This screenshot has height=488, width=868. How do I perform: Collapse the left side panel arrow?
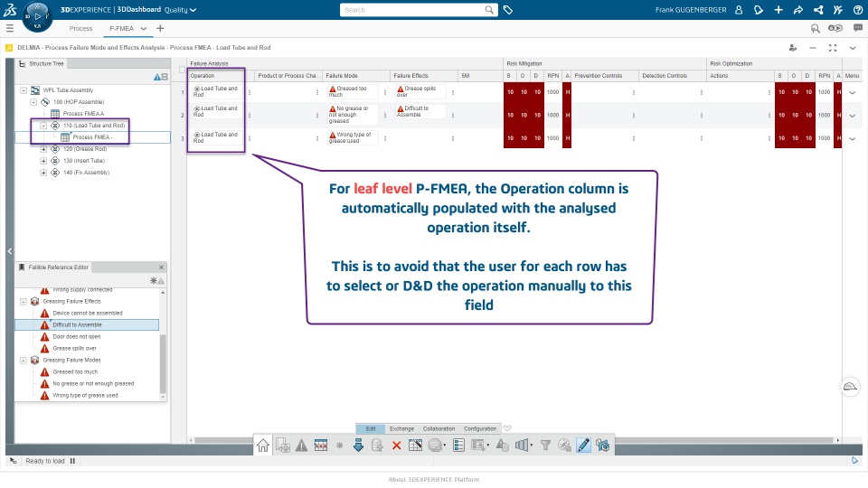click(x=9, y=251)
